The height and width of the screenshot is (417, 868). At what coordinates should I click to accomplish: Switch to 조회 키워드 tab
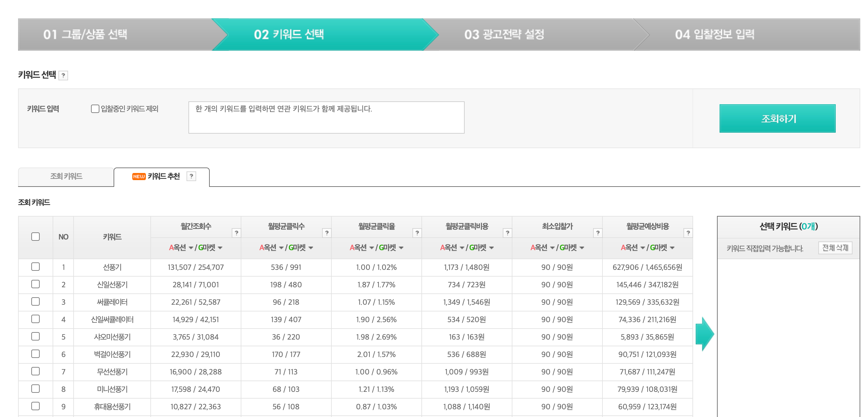click(x=66, y=177)
